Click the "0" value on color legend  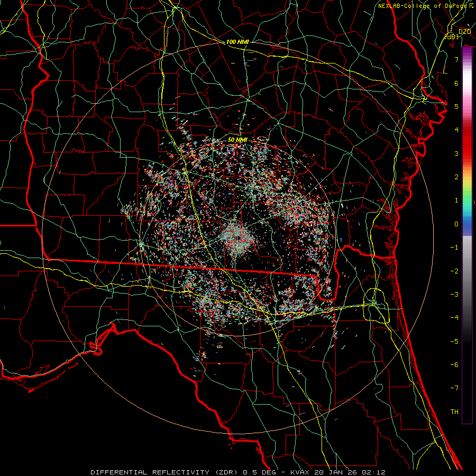pyautogui.click(x=456, y=224)
